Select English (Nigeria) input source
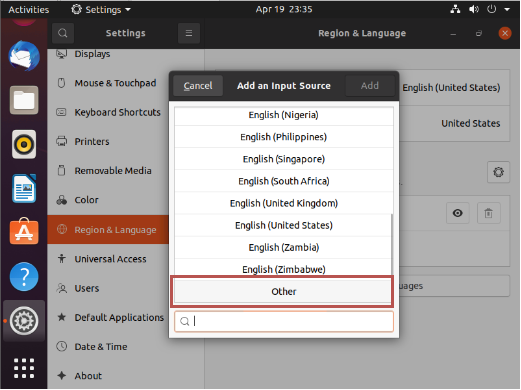The height and width of the screenshot is (390, 521). coord(284,115)
